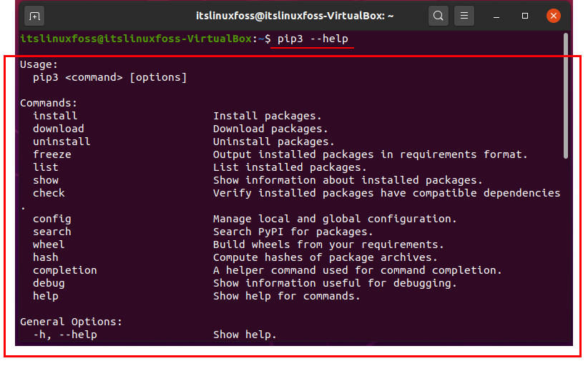Maximize the terminal window

click(x=524, y=16)
